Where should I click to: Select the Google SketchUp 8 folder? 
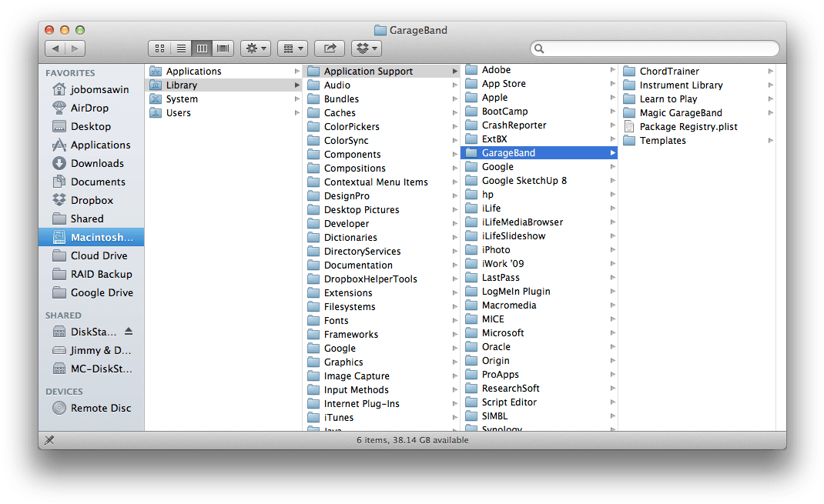coord(539,181)
